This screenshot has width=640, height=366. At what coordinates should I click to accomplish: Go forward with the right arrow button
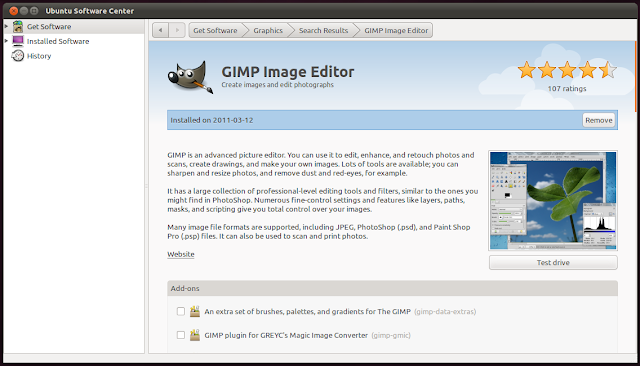coord(177,30)
